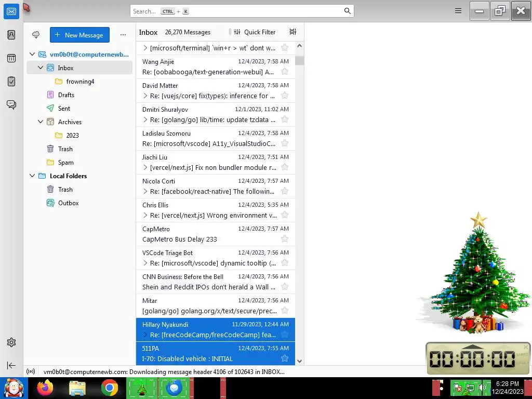Open the Mail space icon
The image size is (532, 399).
point(11,11)
